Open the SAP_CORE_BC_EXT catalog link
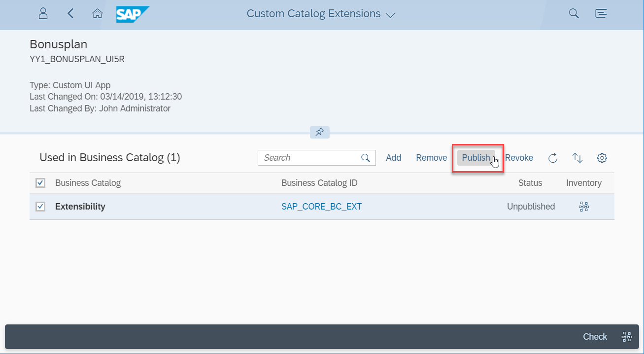Viewport: 644px width, 354px height. (321, 207)
